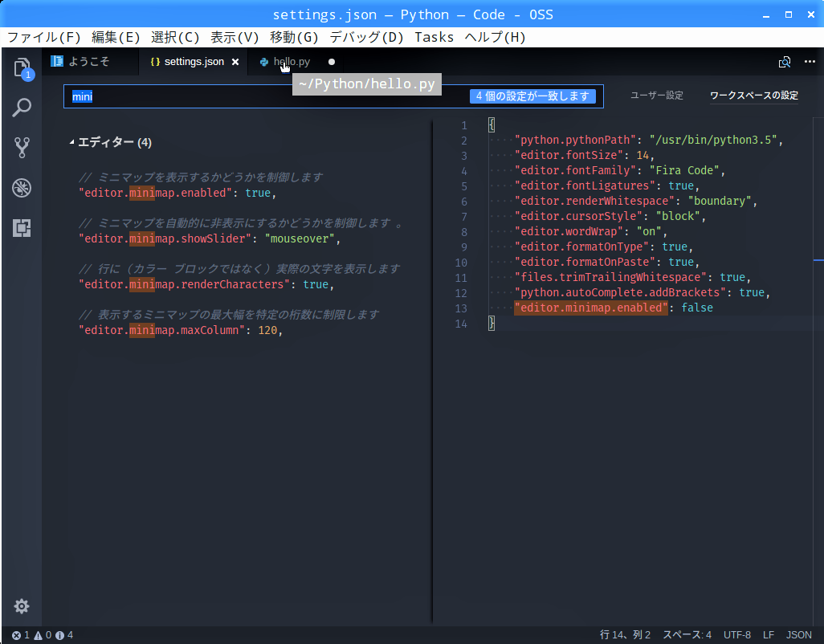Click the editor.renderWhitespace line

[x=636, y=201]
